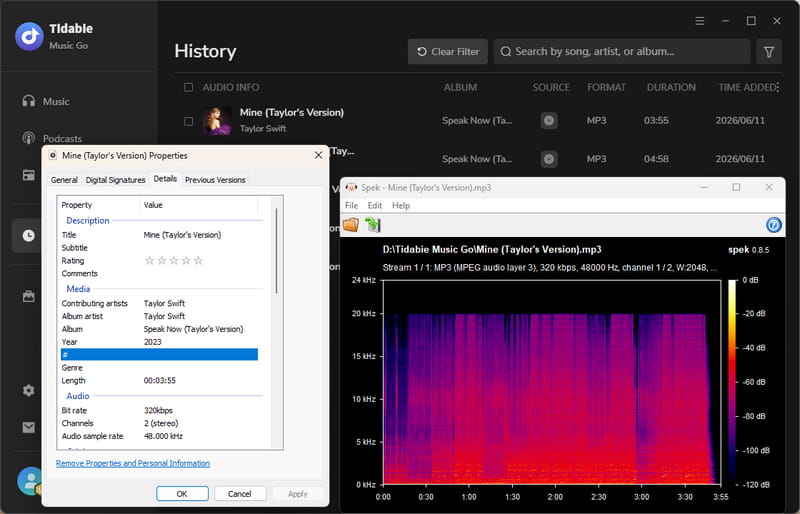Open the Tidabie hamburger menu
800x514 pixels.
(699, 21)
